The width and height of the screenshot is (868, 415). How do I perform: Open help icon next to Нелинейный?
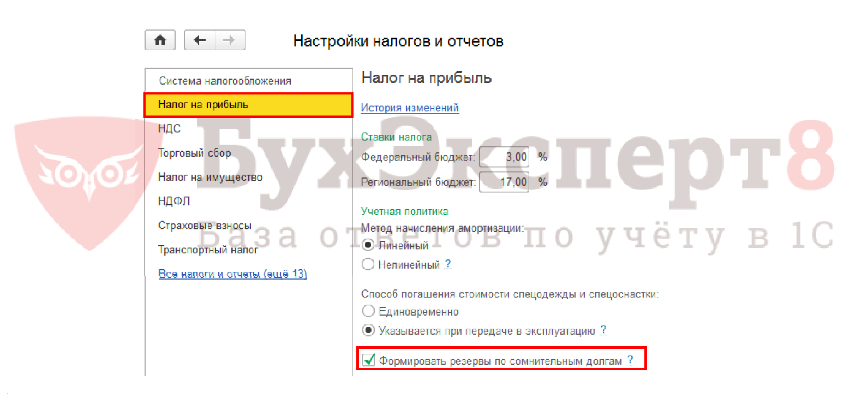448,264
